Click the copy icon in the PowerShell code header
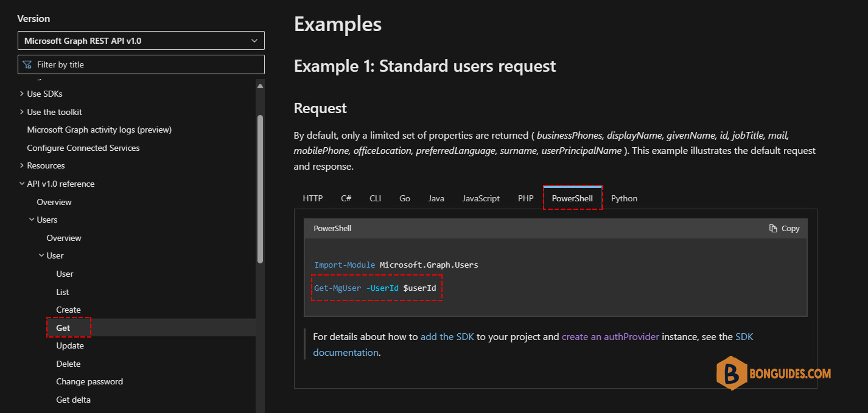The image size is (868, 413). coord(773,228)
